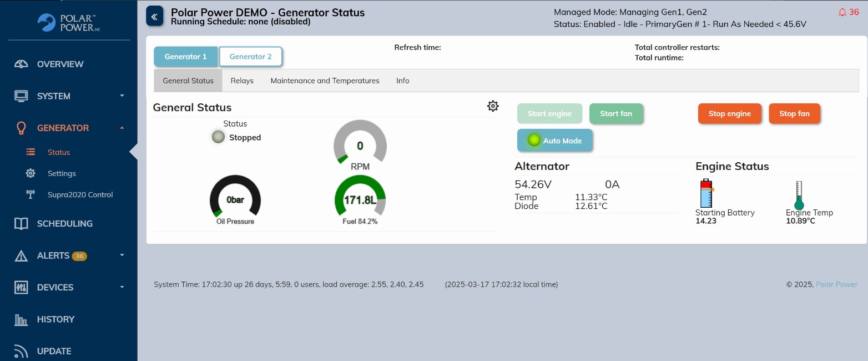Collapse sidebar with double-chevron button
The image size is (868, 361).
(154, 17)
